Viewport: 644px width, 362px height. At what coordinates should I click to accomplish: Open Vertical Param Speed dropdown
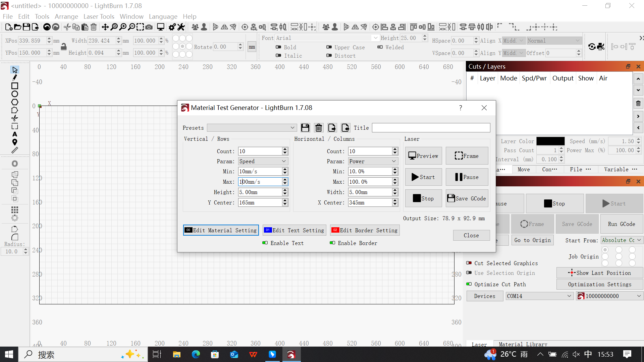click(263, 161)
